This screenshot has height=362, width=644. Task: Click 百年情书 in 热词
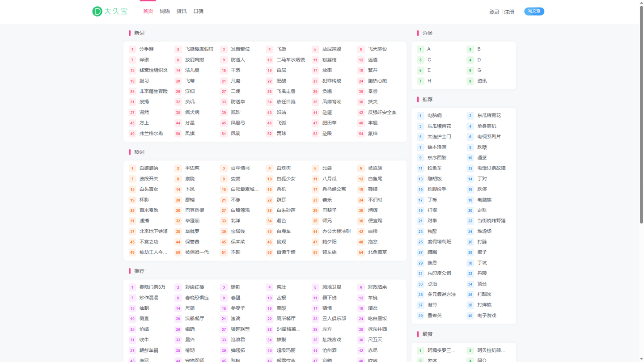[x=240, y=168]
